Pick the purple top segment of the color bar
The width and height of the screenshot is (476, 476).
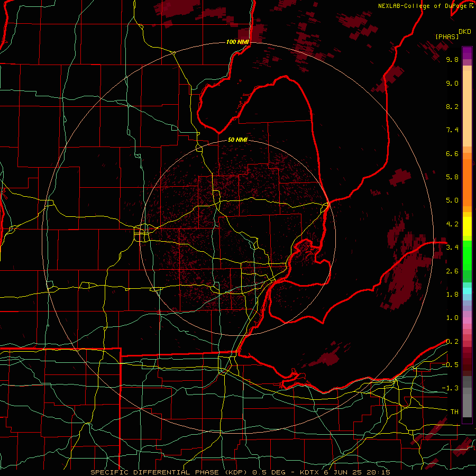(x=467, y=53)
